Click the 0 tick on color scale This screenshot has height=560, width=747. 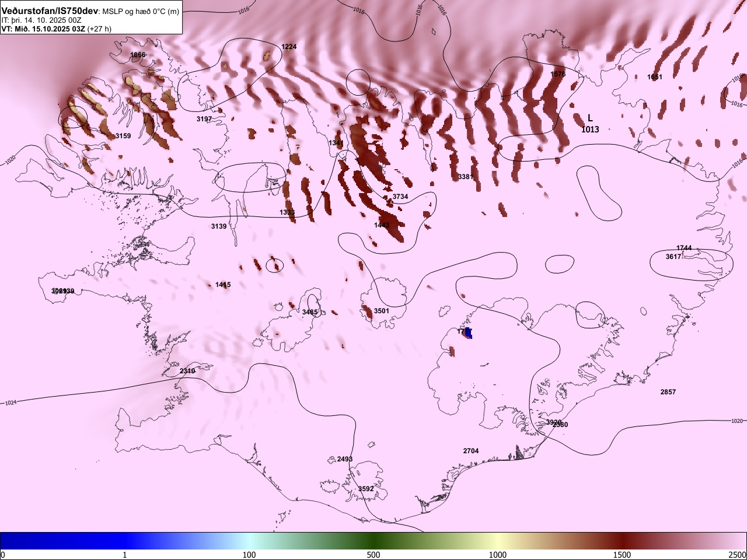(3, 555)
